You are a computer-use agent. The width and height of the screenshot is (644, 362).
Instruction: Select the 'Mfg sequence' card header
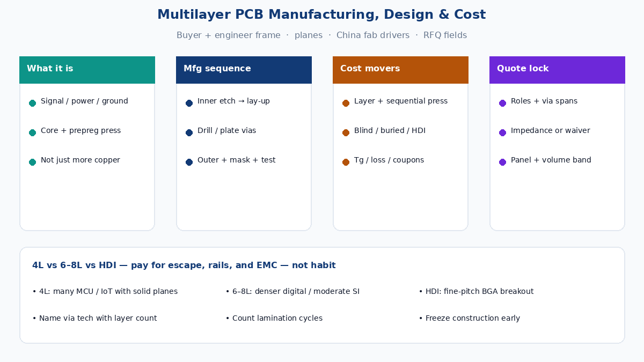click(244, 70)
